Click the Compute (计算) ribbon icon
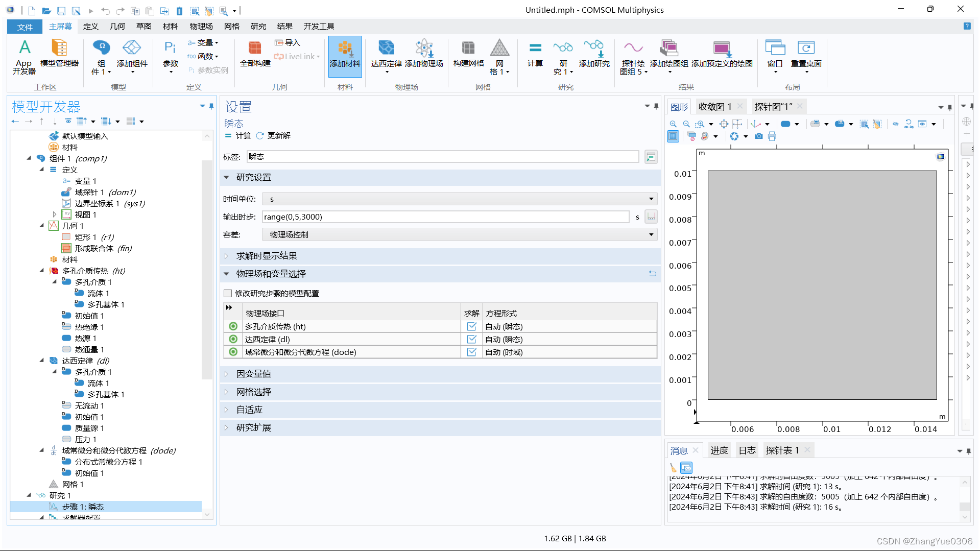Screen dimensions: 980x551 click(535, 53)
